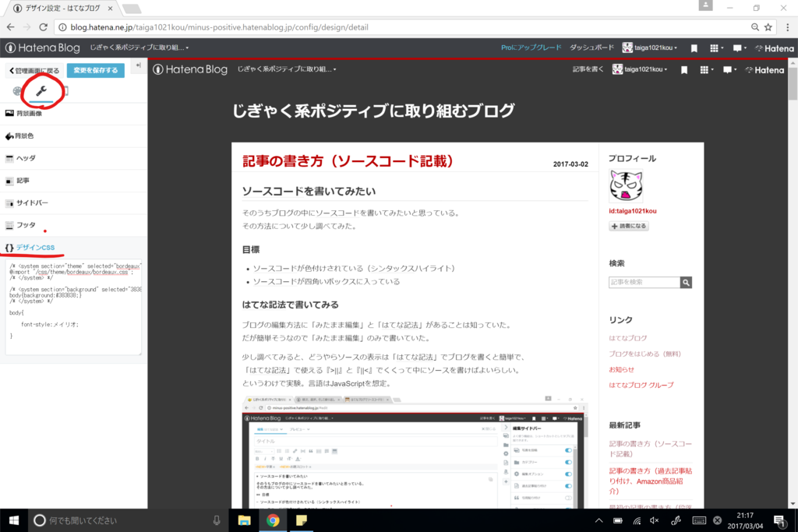Click the search magnifier icon in the blog sidebar
The width and height of the screenshot is (798, 532).
pyautogui.click(x=685, y=282)
